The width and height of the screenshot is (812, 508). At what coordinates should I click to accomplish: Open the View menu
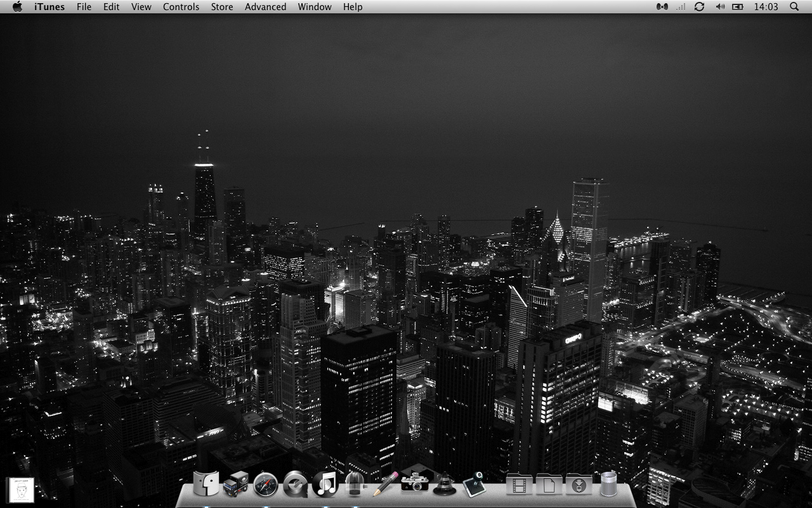tap(141, 7)
